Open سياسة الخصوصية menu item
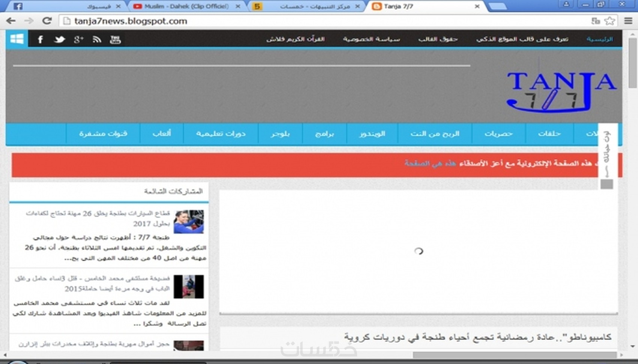638x364 pixels. pyautogui.click(x=371, y=39)
